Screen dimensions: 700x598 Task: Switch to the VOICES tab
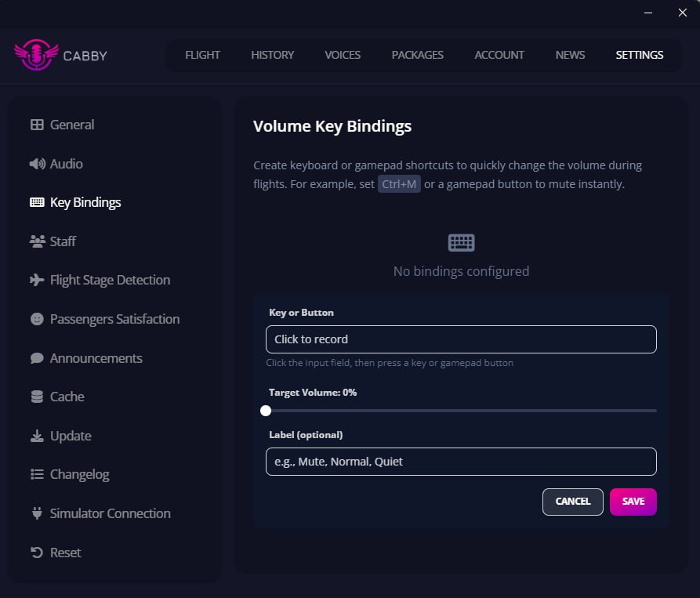coord(343,55)
